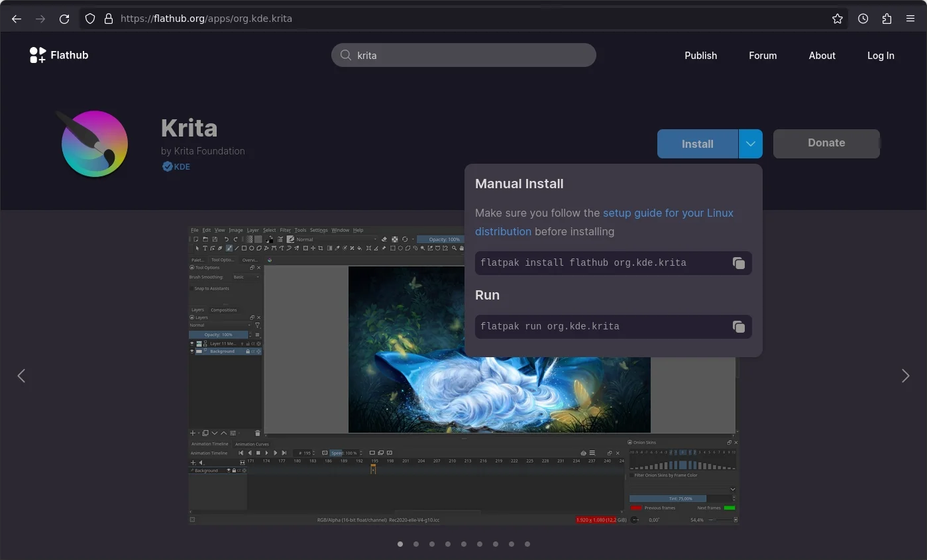
Task: Click the browser forward arrow
Action: point(40,19)
